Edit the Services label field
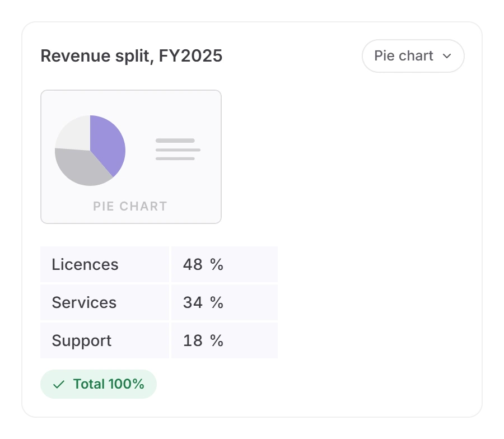504x439 pixels. 105,302
